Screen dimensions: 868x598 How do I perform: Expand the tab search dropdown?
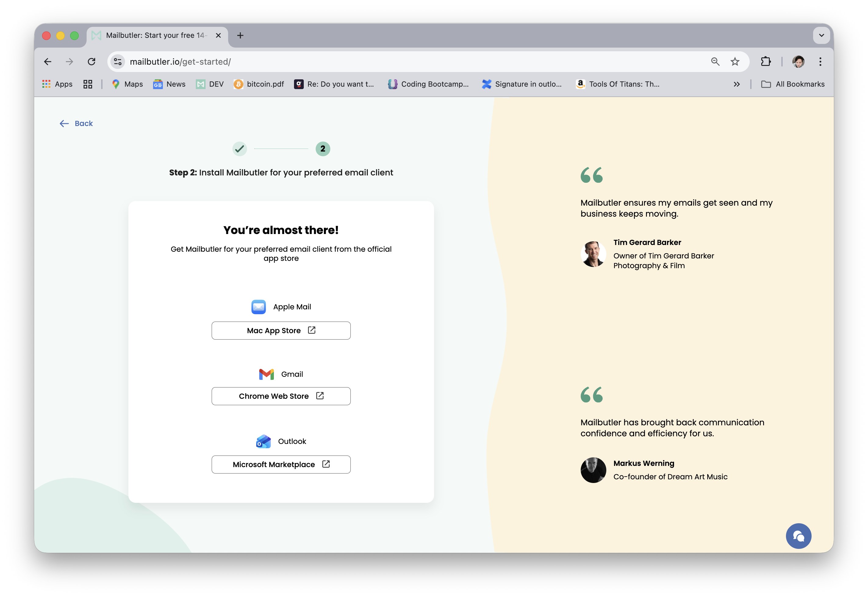pos(821,35)
